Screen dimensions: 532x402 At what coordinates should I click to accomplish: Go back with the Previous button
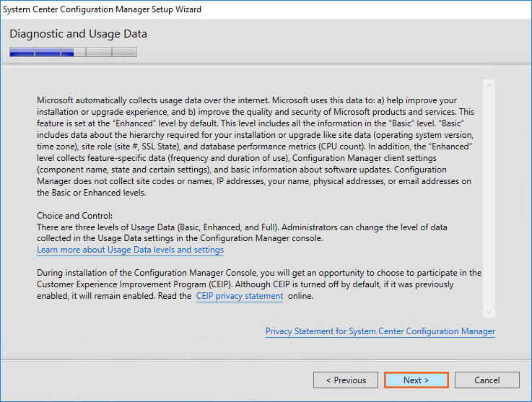pos(346,380)
